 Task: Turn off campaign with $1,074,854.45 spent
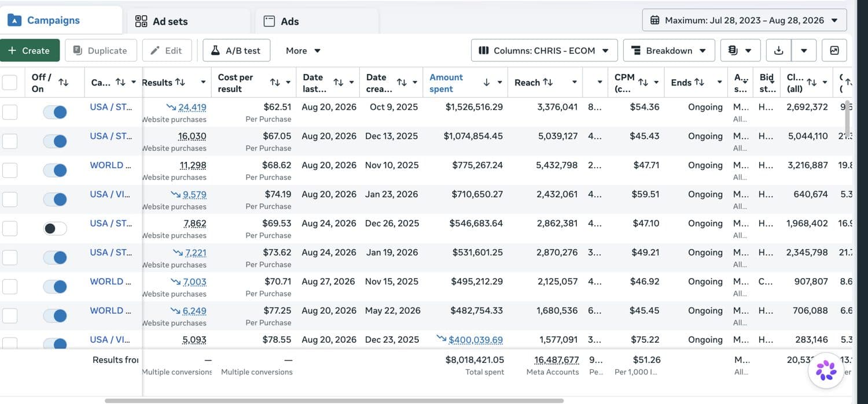click(x=55, y=141)
